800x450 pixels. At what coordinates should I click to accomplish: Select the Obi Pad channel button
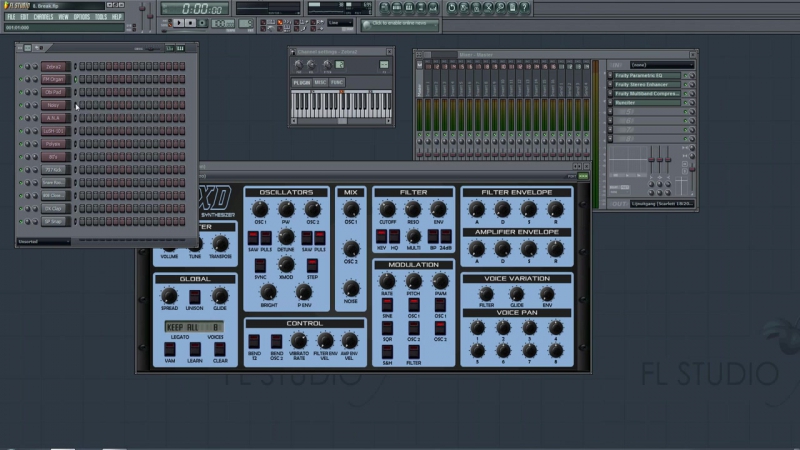pos(54,92)
